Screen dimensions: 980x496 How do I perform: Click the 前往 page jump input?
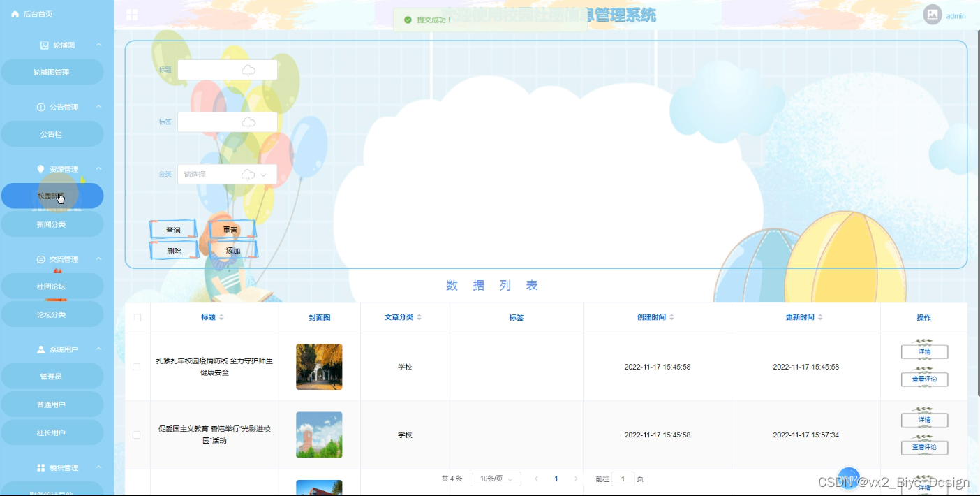(x=623, y=479)
